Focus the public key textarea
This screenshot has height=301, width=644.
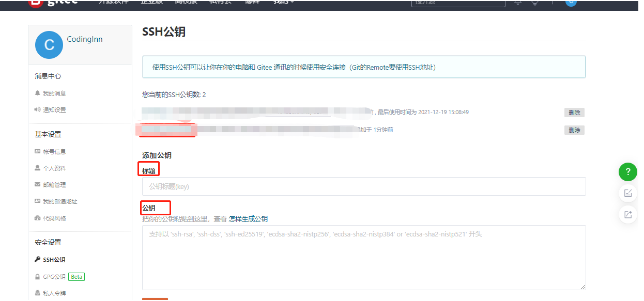tap(364, 258)
